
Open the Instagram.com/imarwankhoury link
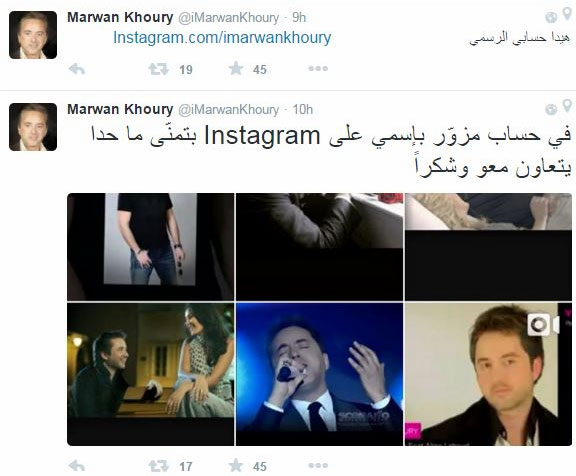(x=222, y=38)
